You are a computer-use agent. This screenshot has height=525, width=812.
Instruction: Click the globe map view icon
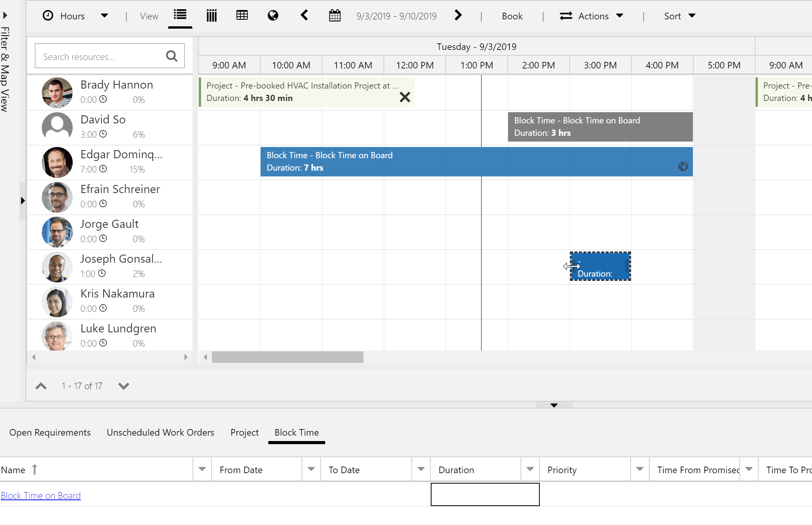pyautogui.click(x=273, y=16)
